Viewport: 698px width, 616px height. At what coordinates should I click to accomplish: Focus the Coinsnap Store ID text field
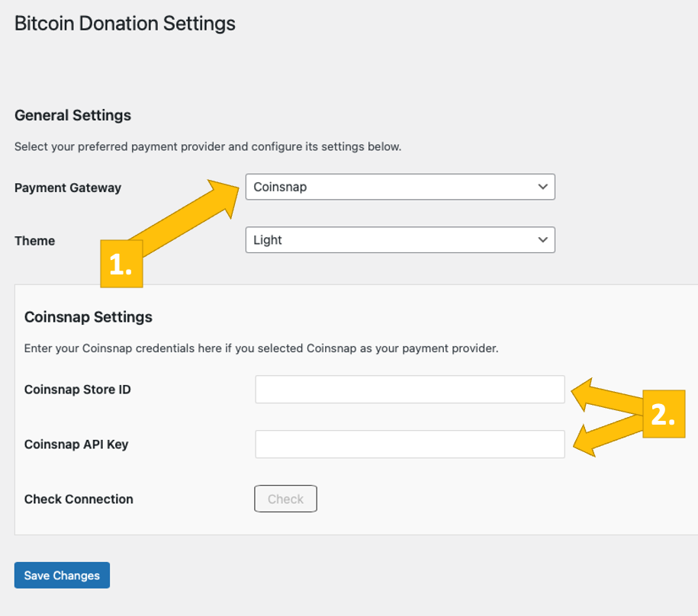click(410, 390)
